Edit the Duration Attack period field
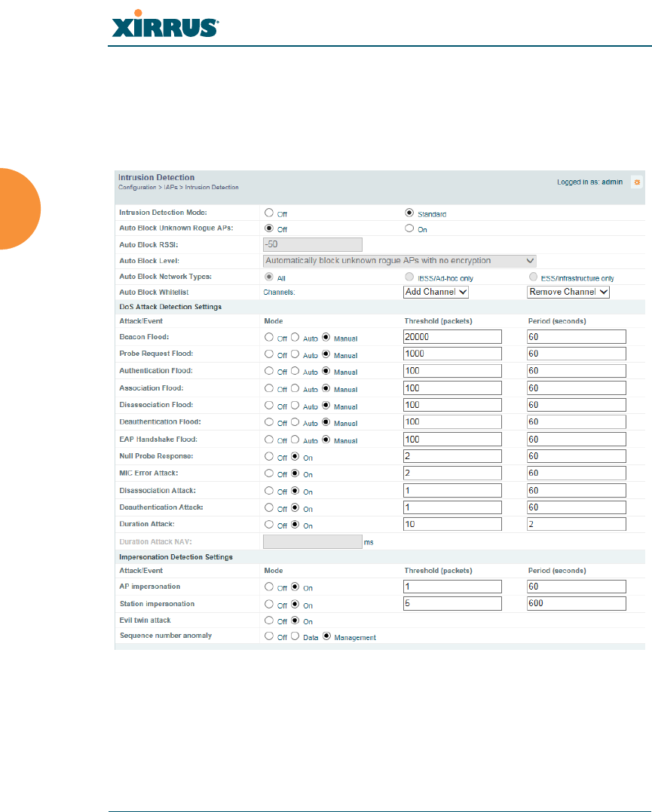Screen dimensions: 652x812 tap(577, 524)
